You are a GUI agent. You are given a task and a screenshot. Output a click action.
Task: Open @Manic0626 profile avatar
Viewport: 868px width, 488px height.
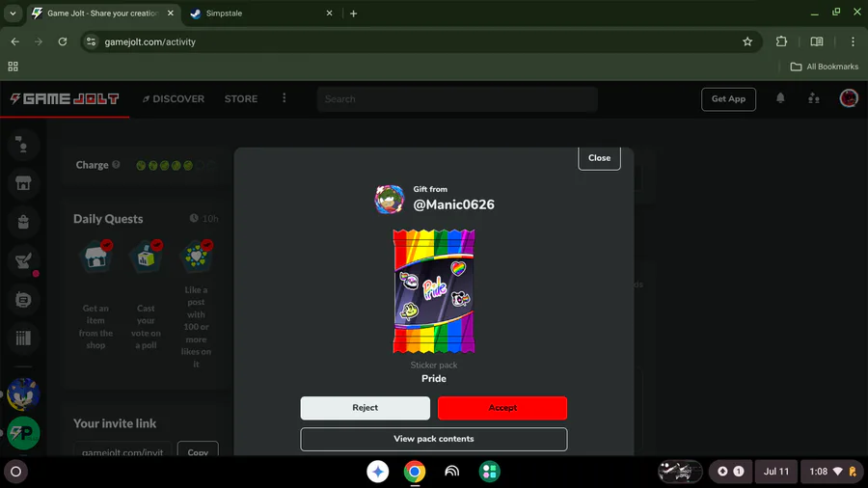pyautogui.click(x=390, y=200)
